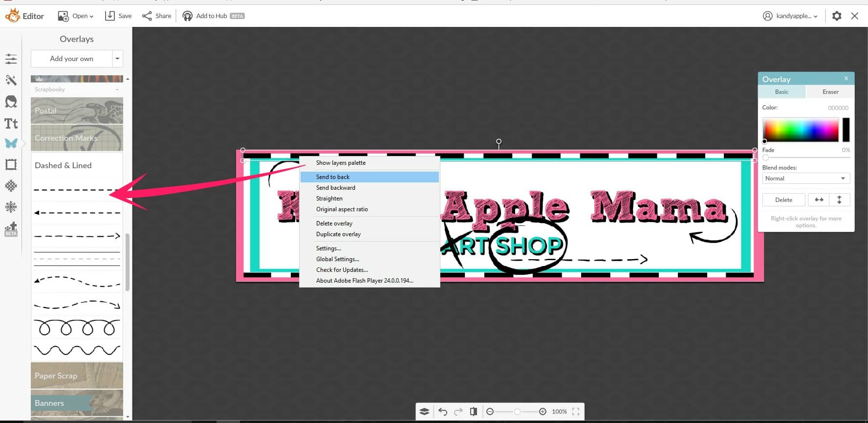
Task: Click the color hex value field 000000
Action: coord(838,108)
